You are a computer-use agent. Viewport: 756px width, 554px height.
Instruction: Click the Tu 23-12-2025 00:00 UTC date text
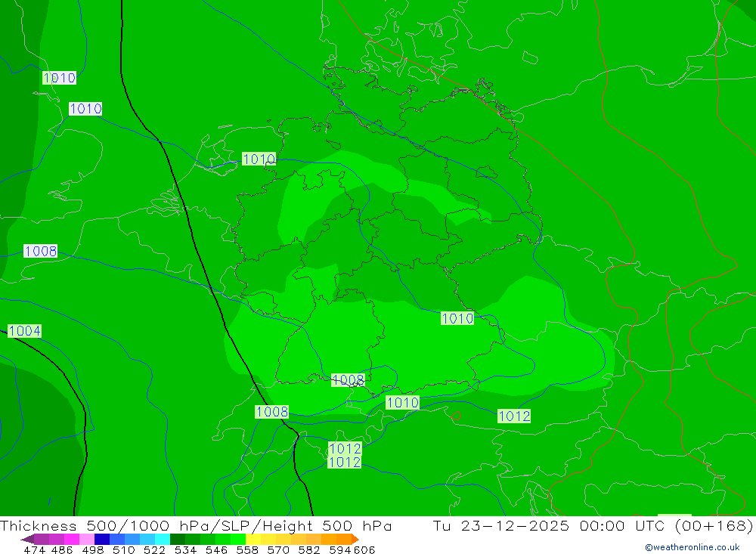pyautogui.click(x=549, y=525)
